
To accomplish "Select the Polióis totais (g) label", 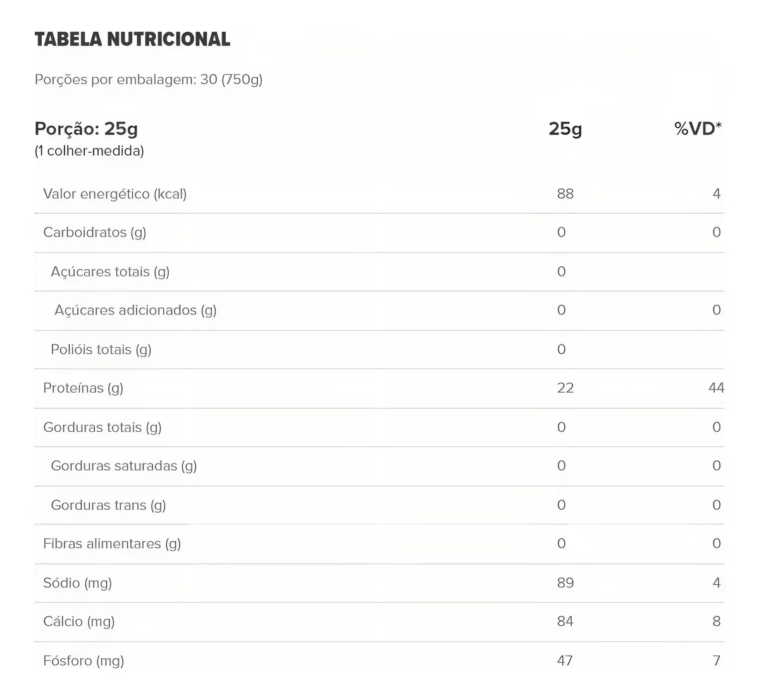I will coord(101,350).
